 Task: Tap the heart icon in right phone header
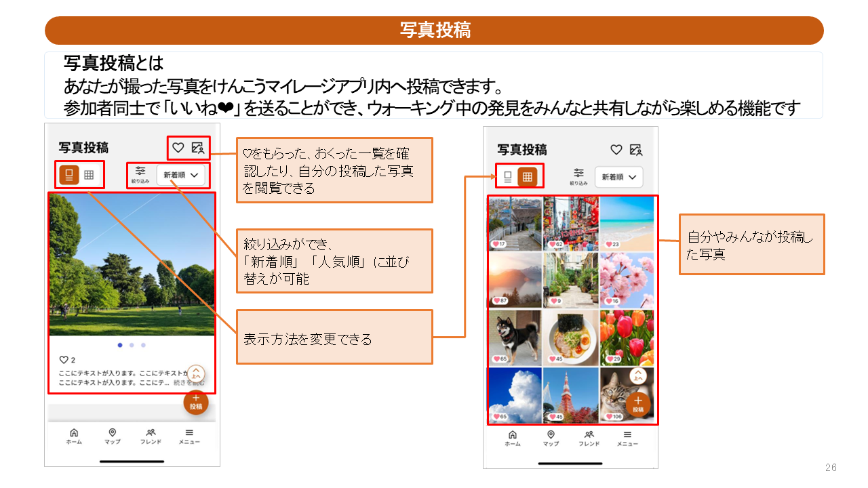pos(616,150)
